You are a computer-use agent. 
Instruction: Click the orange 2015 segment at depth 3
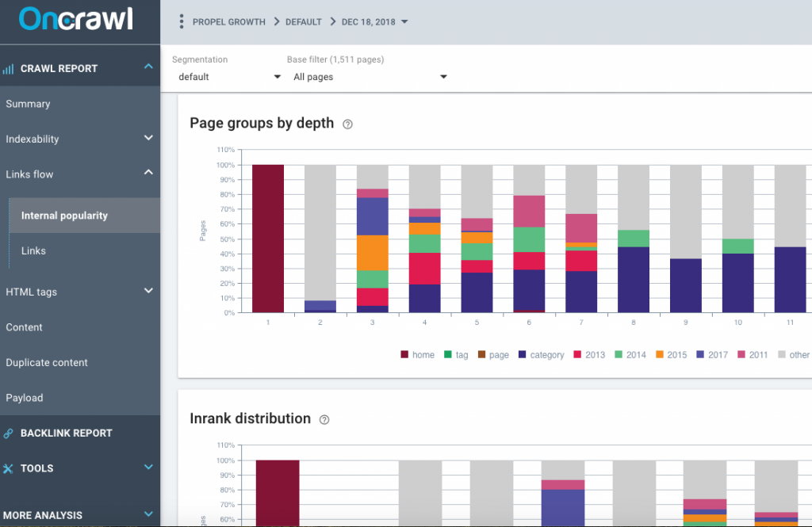click(x=373, y=253)
